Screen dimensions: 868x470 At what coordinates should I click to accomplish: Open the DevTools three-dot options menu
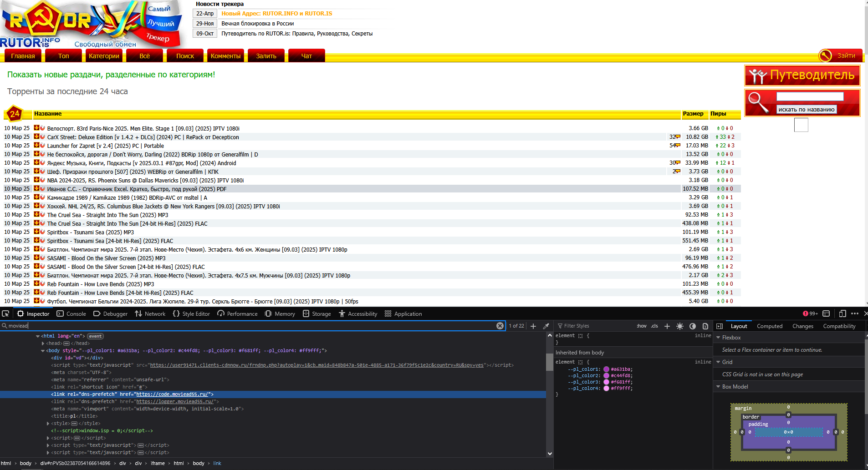click(x=854, y=313)
